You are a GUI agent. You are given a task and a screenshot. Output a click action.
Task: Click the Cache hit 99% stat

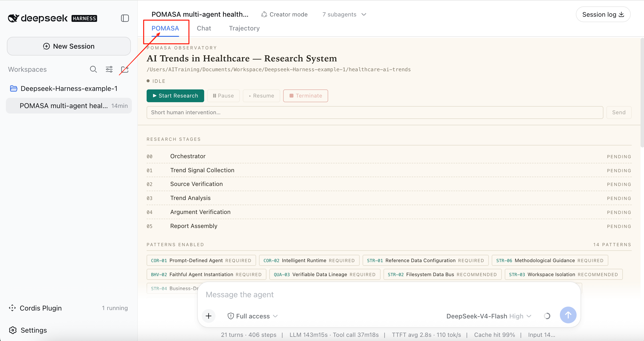[x=494, y=335]
